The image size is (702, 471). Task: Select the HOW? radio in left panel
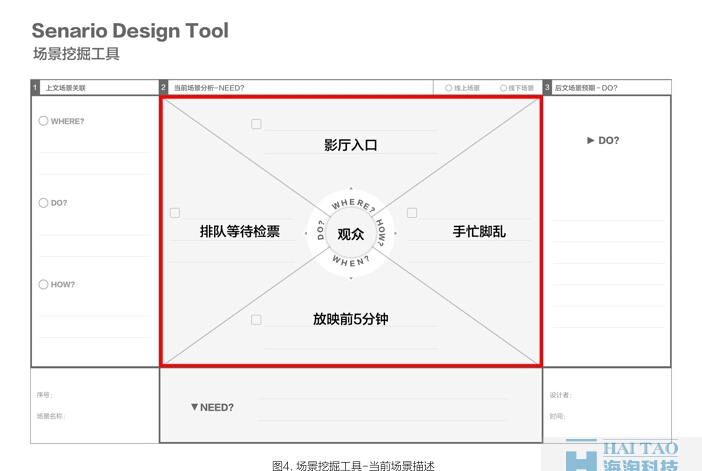click(x=43, y=285)
